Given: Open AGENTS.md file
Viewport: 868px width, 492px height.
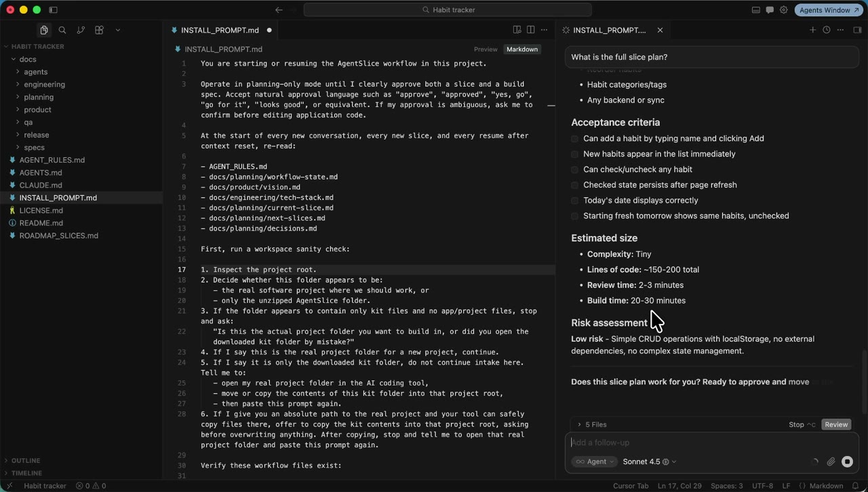Looking at the screenshot, I should 41,173.
